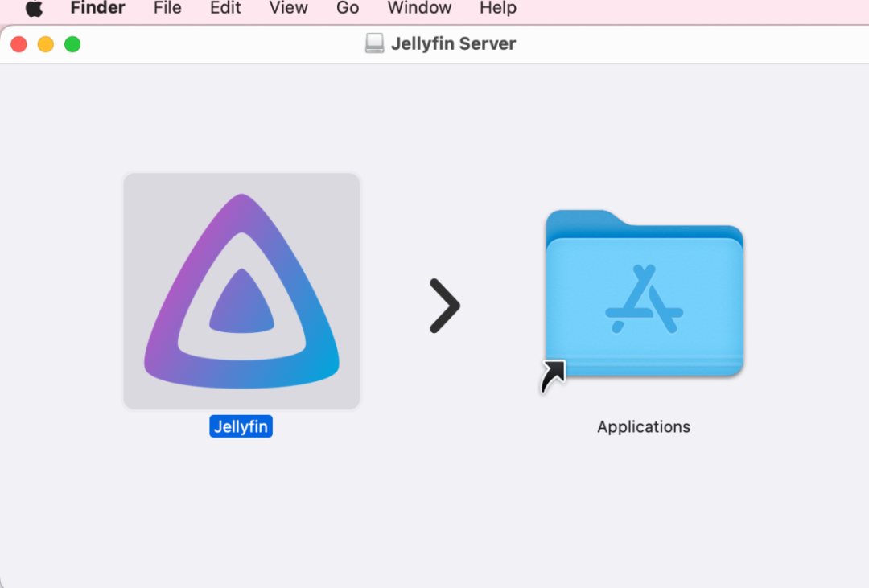Open the View menu
Viewport: 869px width, 588px height.
(288, 8)
